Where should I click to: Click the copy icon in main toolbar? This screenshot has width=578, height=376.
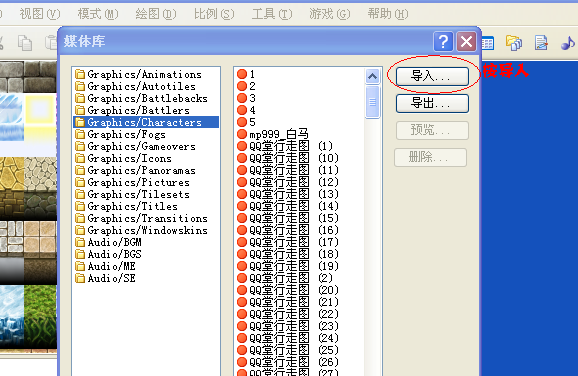tap(25, 43)
